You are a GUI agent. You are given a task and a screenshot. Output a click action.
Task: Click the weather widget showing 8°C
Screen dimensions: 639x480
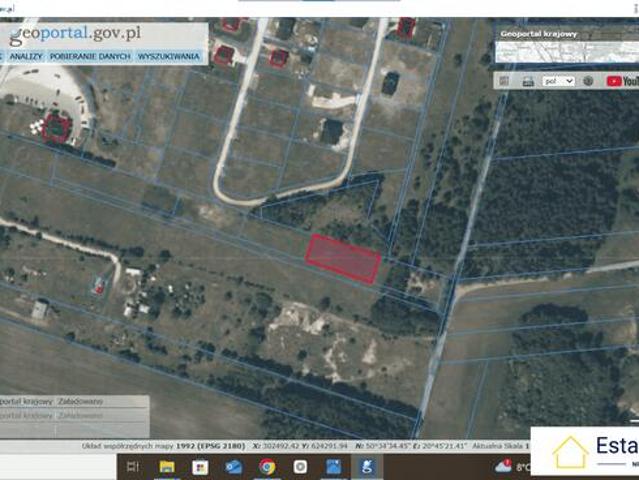coord(513,466)
